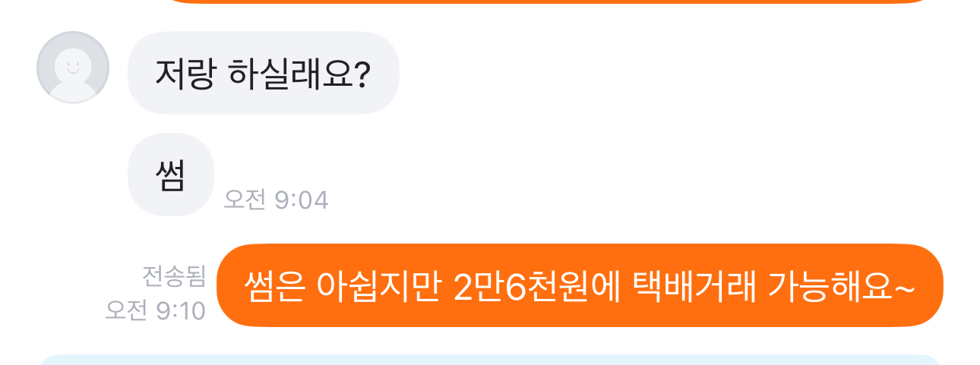Open the sender's default profile avatar
This screenshot has height=365, width=980.
coord(73,67)
